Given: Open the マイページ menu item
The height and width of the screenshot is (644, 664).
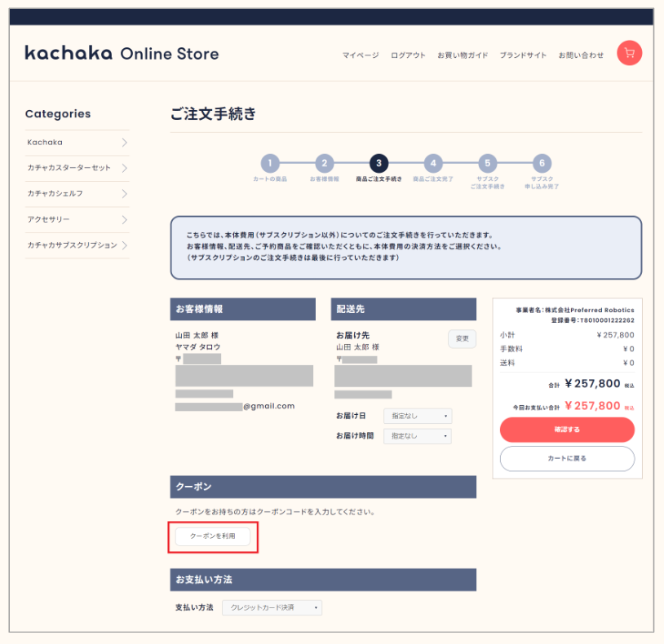Looking at the screenshot, I should [360, 55].
